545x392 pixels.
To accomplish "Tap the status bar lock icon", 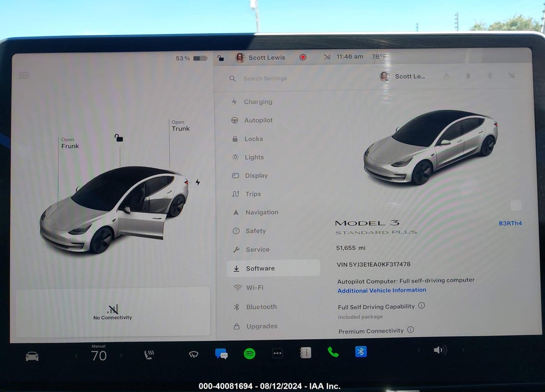I will click(220, 58).
